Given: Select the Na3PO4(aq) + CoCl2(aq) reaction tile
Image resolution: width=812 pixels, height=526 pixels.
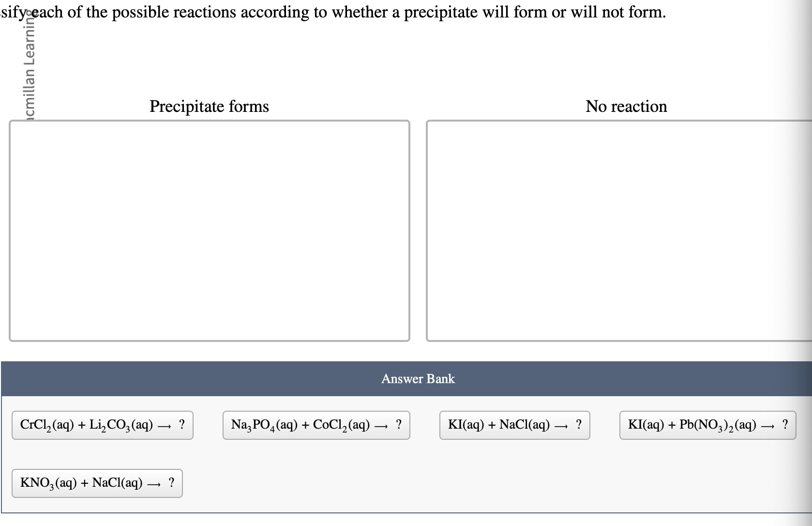Looking at the screenshot, I should tap(316, 425).
